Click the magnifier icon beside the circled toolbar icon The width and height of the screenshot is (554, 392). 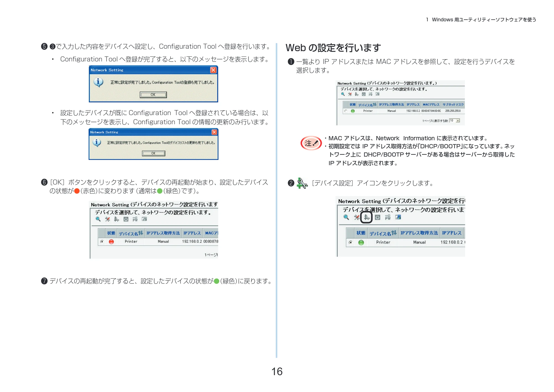346,217
